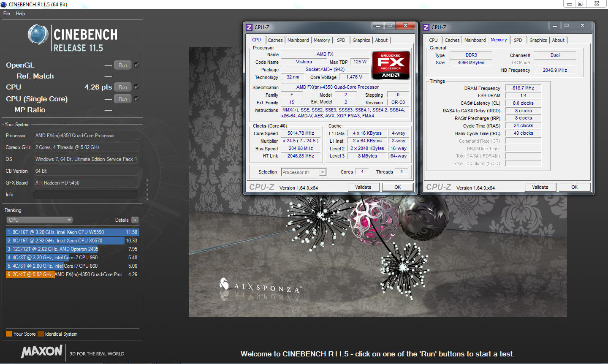
Task: Toggle the CPU (Single Core) checkbox
Action: tap(136, 99)
